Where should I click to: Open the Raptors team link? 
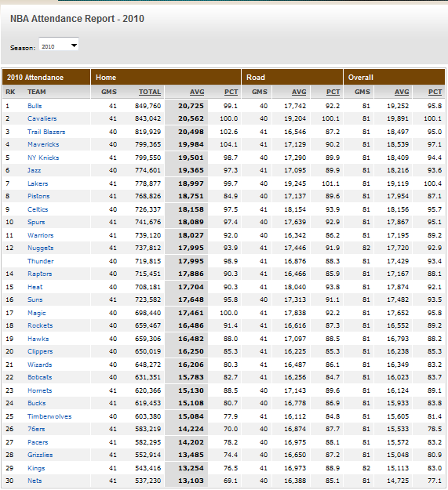point(40,274)
